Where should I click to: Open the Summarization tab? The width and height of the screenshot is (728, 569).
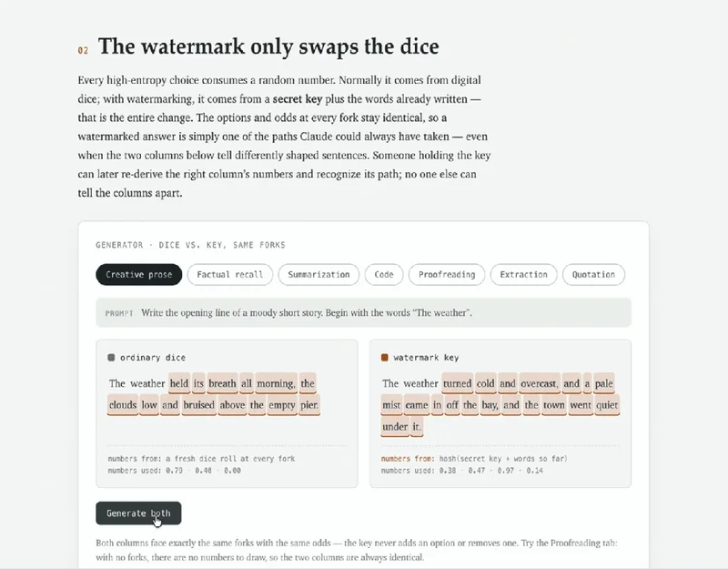[x=318, y=275]
